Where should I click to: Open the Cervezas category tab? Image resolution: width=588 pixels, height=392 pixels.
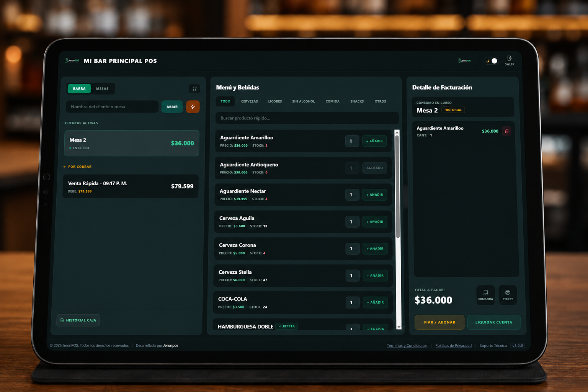[250, 101]
